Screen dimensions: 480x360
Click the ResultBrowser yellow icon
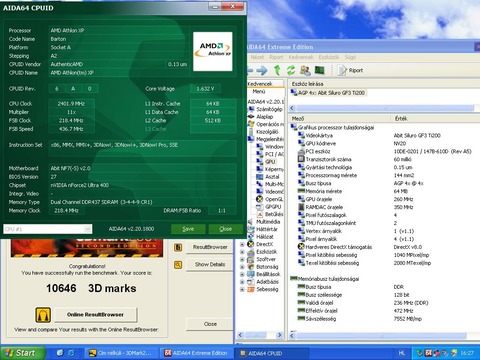(x=178, y=247)
